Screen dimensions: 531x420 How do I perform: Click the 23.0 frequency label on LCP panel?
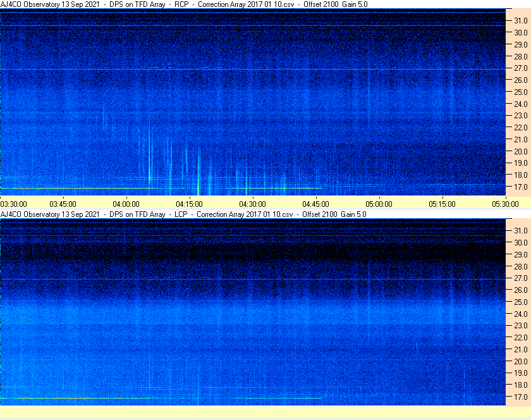coord(521,325)
